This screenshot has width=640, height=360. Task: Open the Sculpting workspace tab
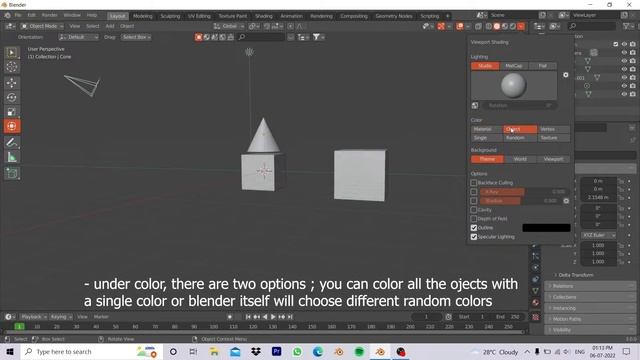tap(170, 16)
